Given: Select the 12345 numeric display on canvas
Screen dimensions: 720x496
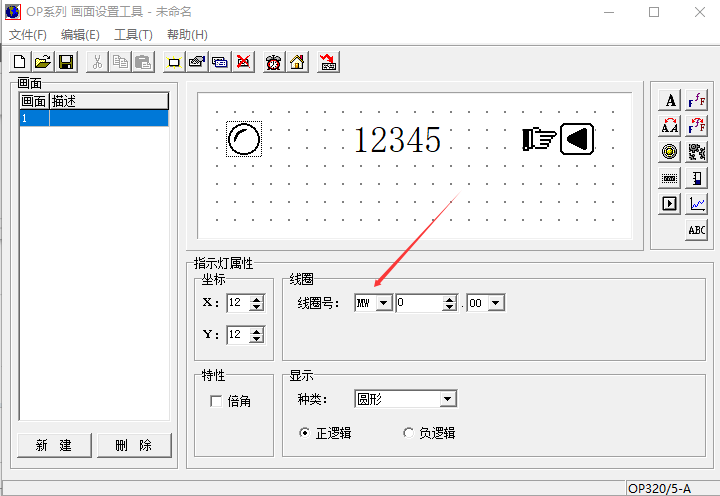Looking at the screenshot, I should (397, 140).
